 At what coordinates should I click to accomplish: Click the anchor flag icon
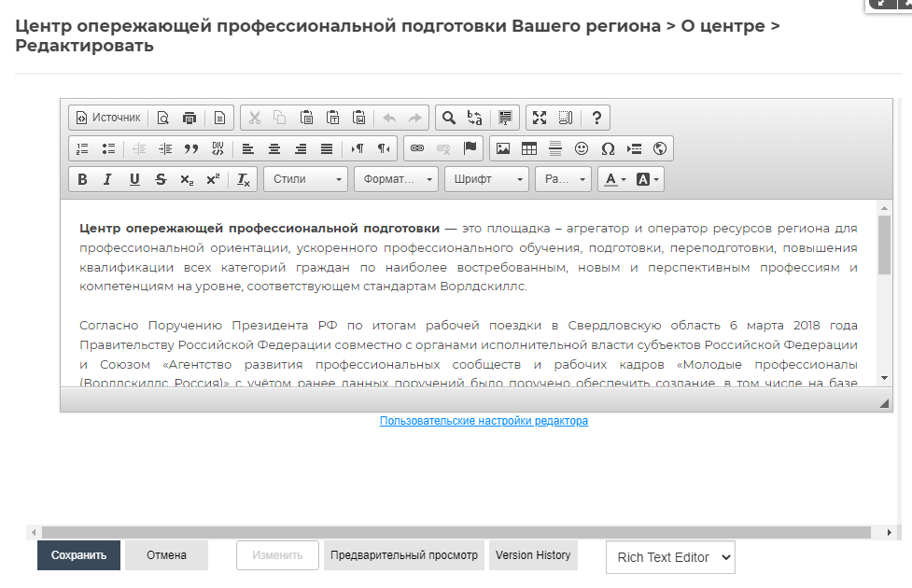470,148
